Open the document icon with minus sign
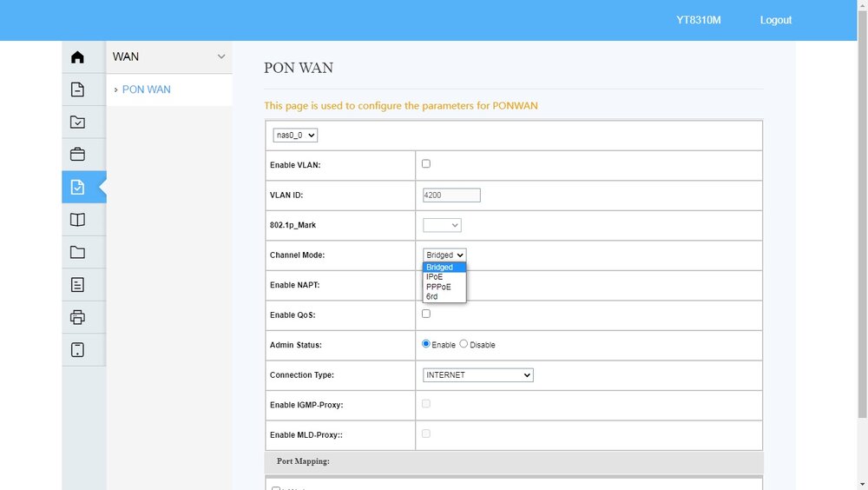Viewport: 868px width, 490px height. click(77, 89)
